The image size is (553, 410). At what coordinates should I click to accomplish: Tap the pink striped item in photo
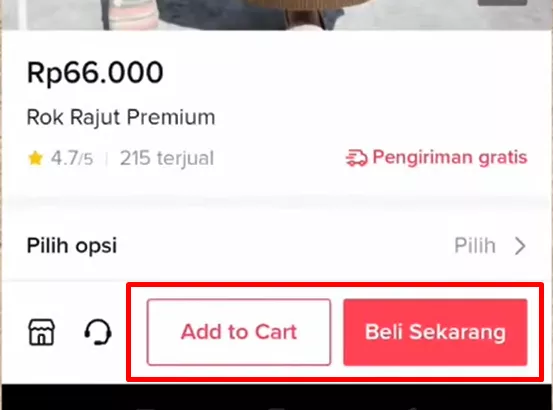134,18
